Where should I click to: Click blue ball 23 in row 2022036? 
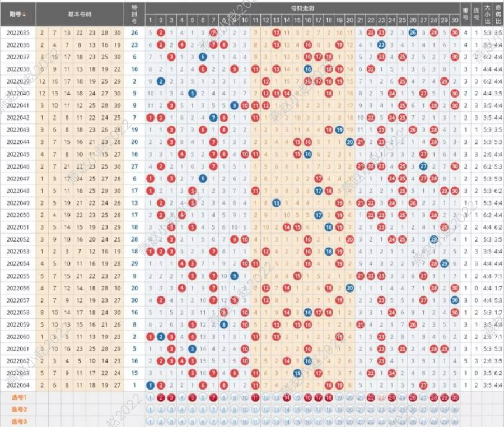click(381, 45)
